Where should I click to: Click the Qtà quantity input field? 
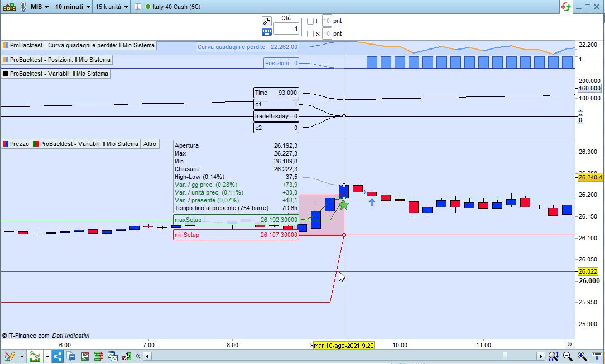[286, 28]
